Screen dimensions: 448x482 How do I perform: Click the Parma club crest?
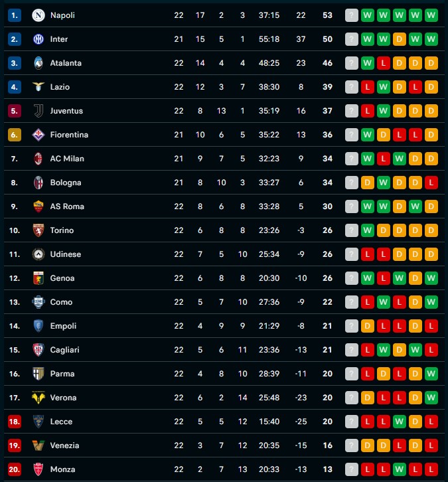pos(38,374)
